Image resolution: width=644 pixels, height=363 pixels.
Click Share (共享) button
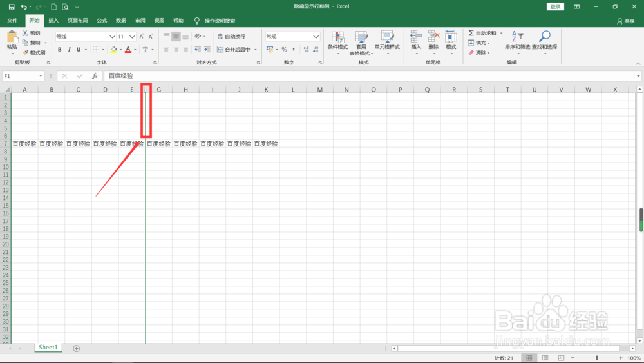[x=625, y=21]
